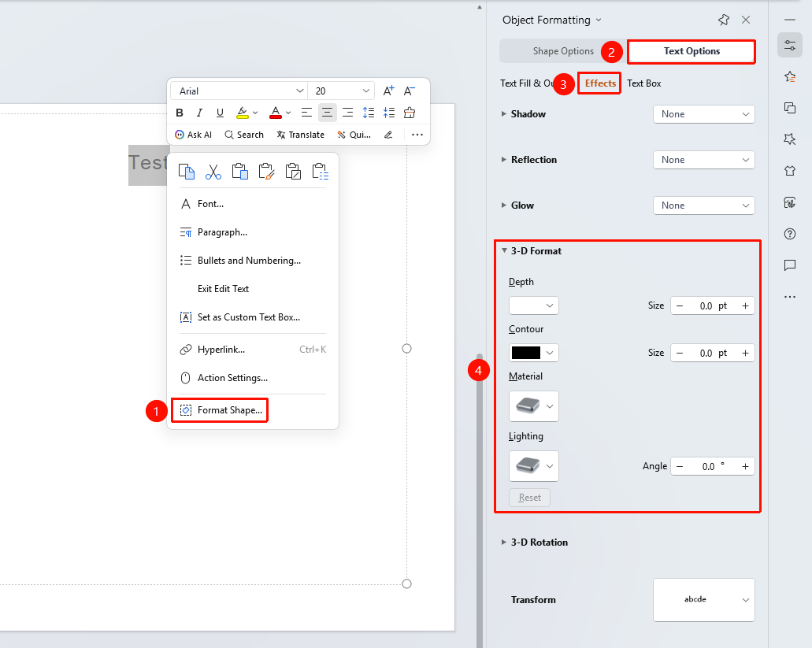Click the Ask AI button
The height and width of the screenshot is (648, 812).
pyautogui.click(x=193, y=135)
